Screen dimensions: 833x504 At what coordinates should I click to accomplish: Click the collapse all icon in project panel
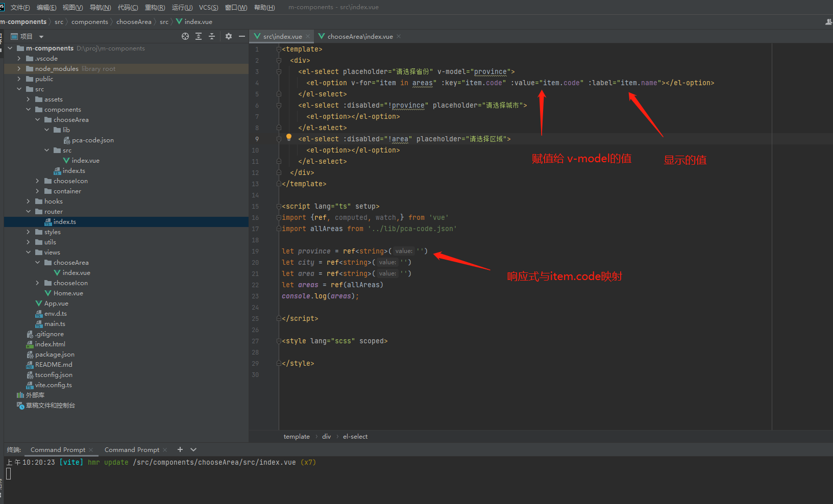click(x=212, y=36)
